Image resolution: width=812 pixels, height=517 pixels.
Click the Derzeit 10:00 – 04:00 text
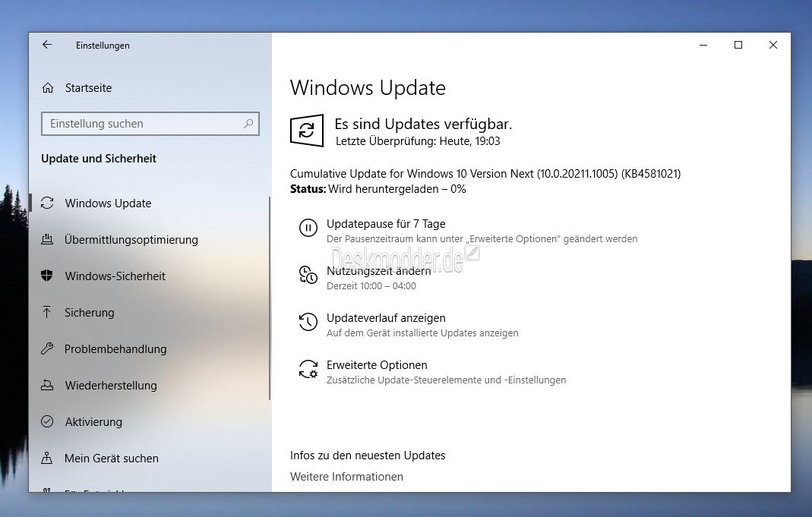click(371, 285)
